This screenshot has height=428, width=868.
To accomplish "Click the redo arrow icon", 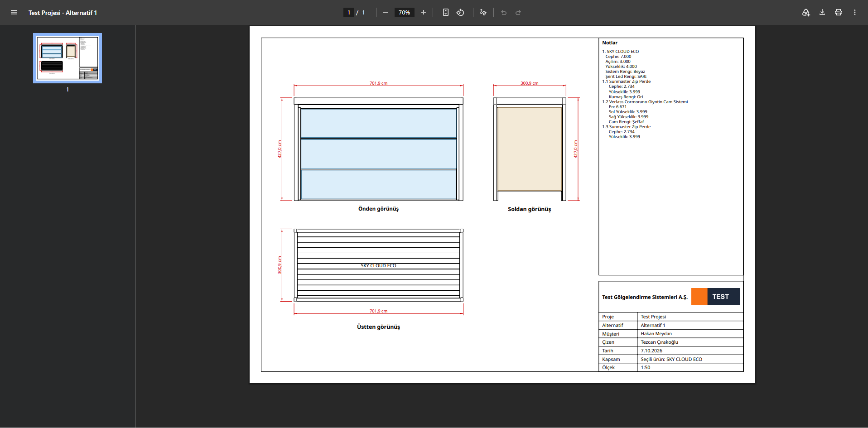I will pos(518,13).
